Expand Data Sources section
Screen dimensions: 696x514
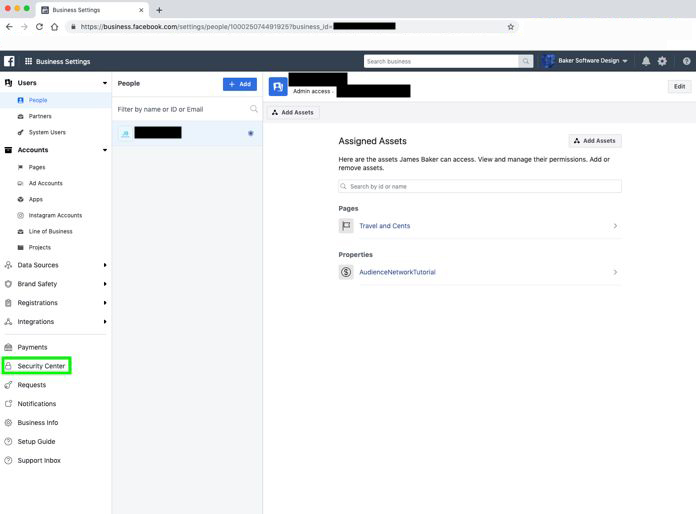(105, 265)
